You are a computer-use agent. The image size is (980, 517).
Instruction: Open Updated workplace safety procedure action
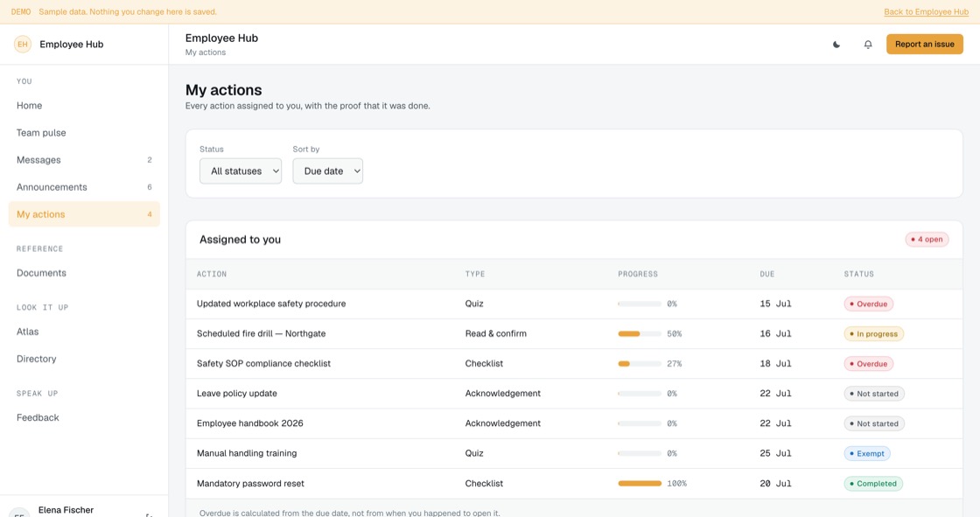point(271,304)
